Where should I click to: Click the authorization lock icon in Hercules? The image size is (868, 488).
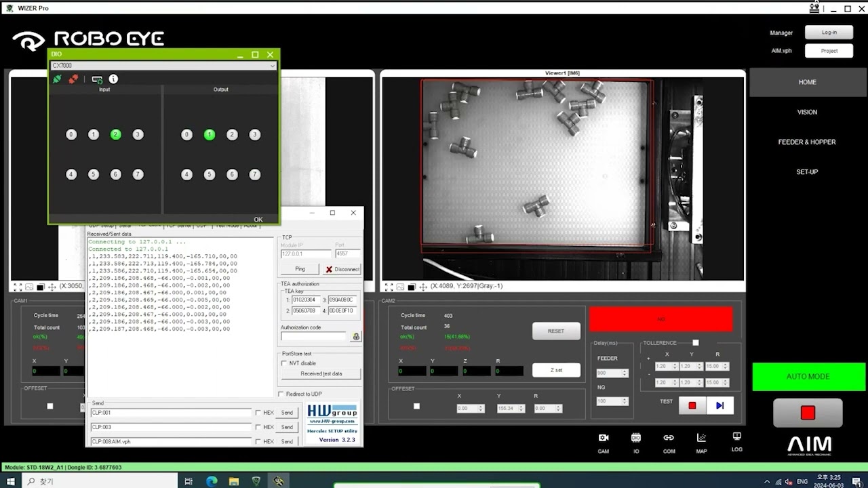356,336
